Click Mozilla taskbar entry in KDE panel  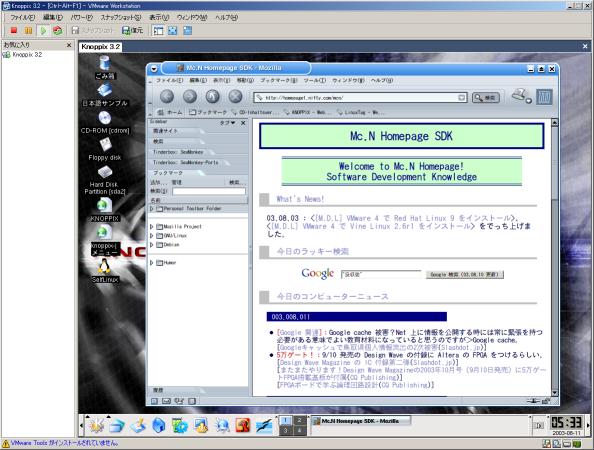coord(361,421)
